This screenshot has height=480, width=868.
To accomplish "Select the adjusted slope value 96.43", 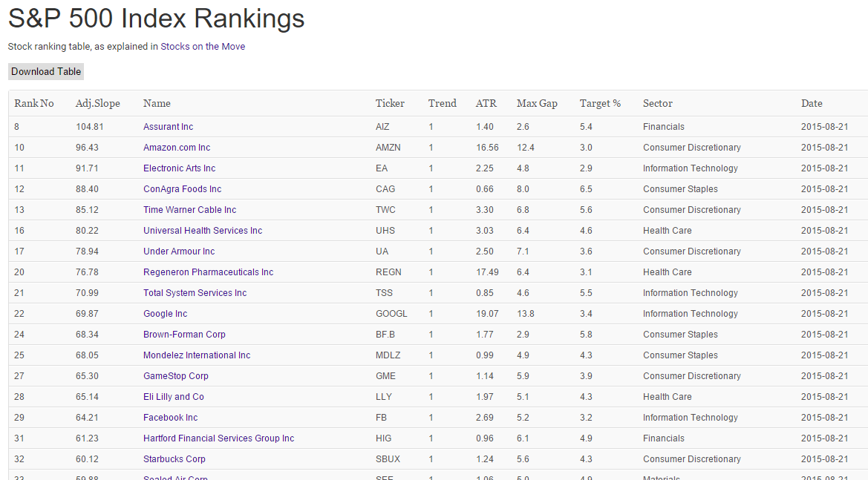I will point(87,148).
